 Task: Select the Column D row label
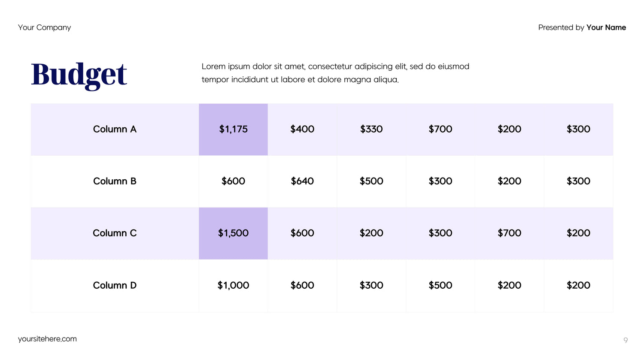(115, 285)
